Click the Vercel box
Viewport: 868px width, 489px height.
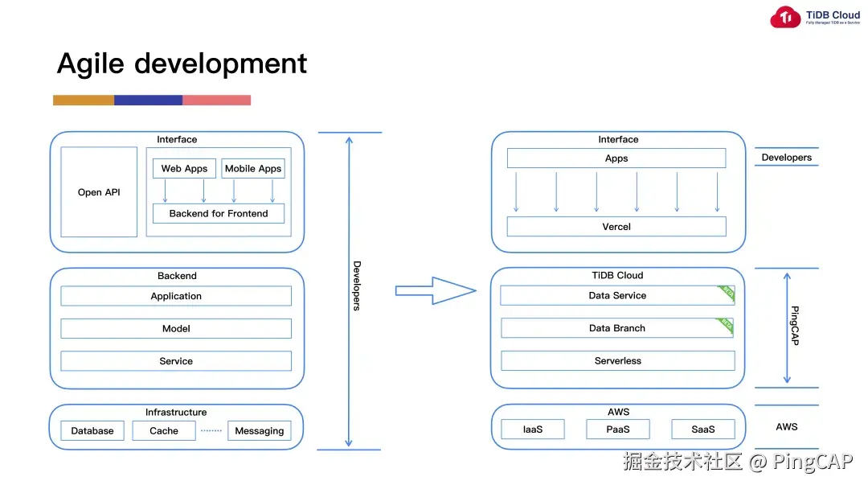[616, 226]
